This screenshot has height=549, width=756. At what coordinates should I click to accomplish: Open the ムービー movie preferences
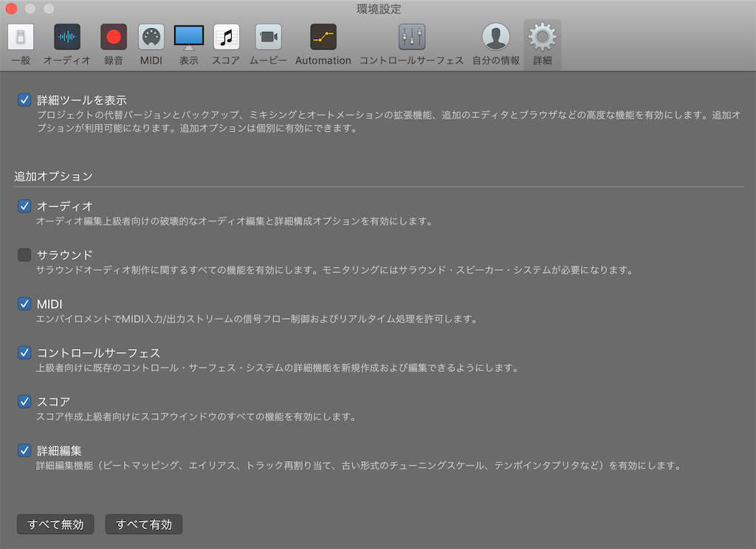click(267, 43)
